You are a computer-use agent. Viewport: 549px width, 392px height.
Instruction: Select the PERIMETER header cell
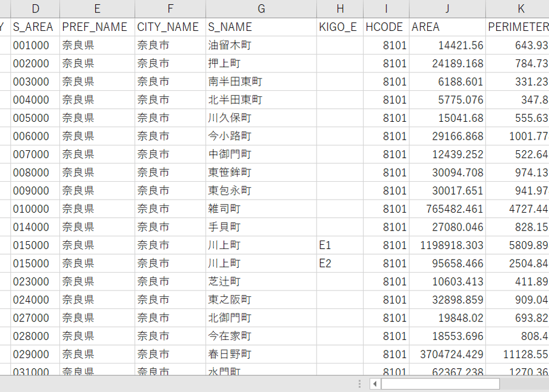pyautogui.click(x=518, y=27)
